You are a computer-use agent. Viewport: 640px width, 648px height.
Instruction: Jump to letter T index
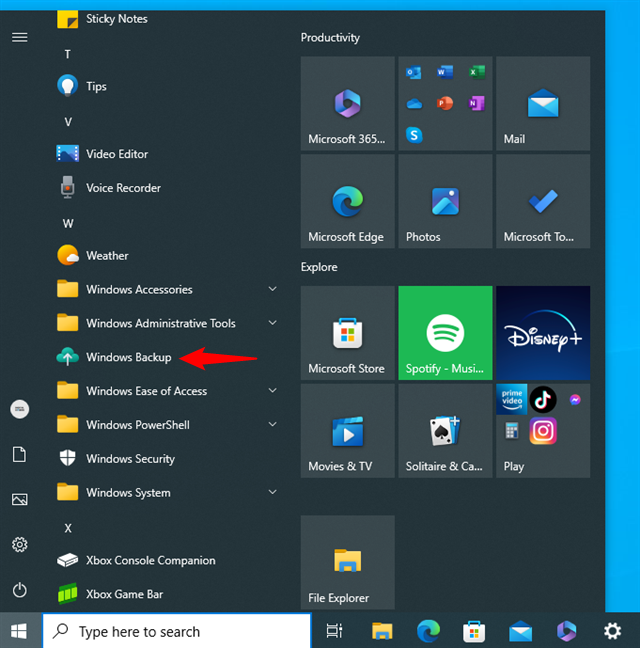coord(68,54)
